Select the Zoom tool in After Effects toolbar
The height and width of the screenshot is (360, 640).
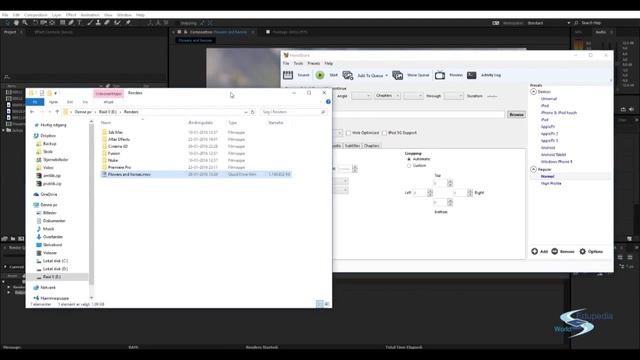point(25,23)
